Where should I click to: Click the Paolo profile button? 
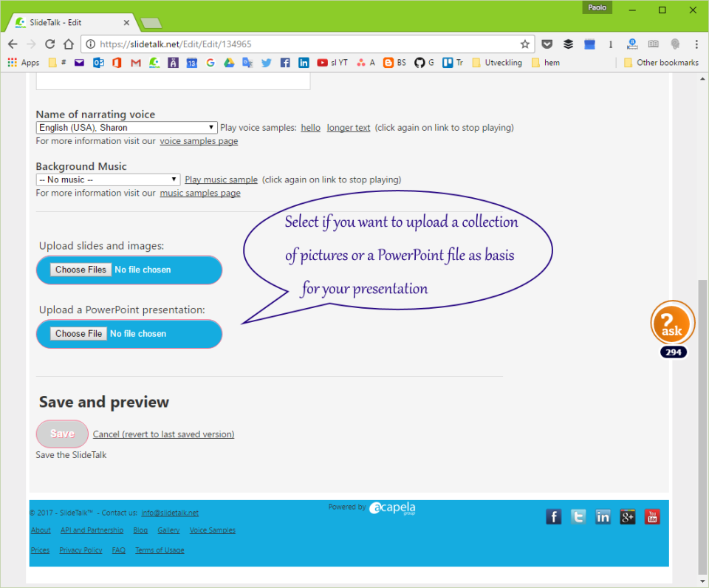tap(597, 7)
